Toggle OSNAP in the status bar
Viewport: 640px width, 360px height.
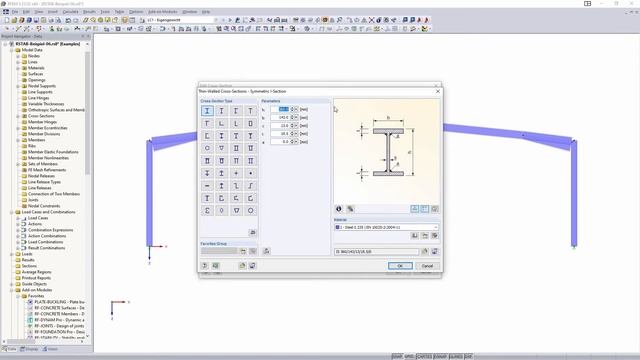click(x=440, y=357)
